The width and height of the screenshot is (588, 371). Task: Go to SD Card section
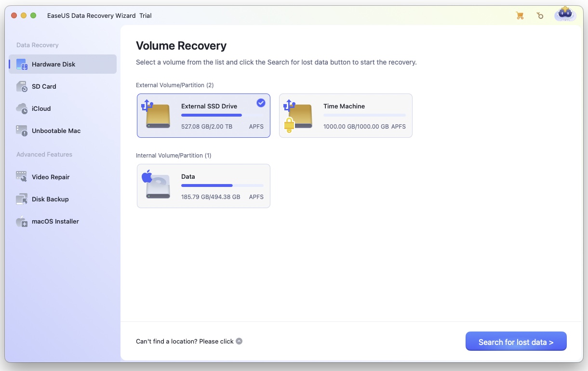[x=63, y=86]
